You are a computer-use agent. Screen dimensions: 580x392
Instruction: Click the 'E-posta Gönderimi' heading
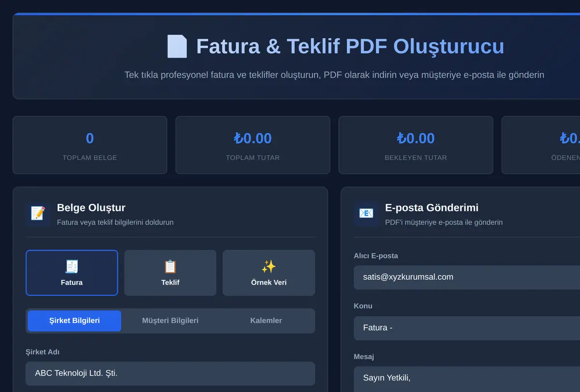coord(432,208)
